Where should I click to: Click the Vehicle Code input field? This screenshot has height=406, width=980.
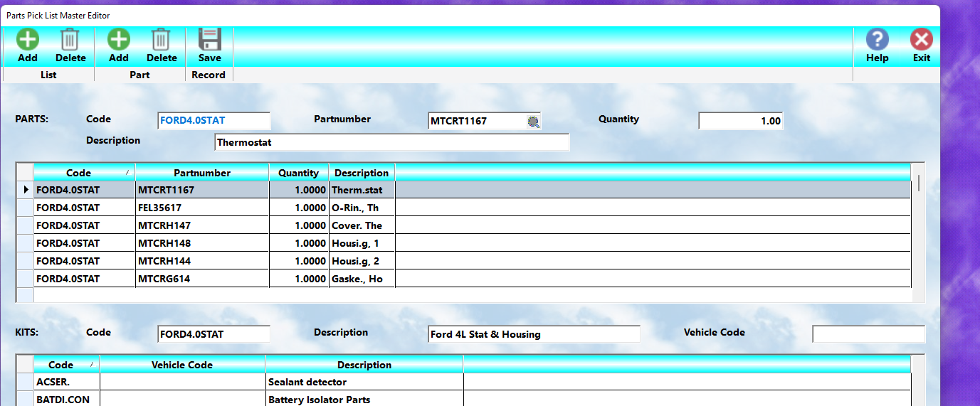coord(869,334)
